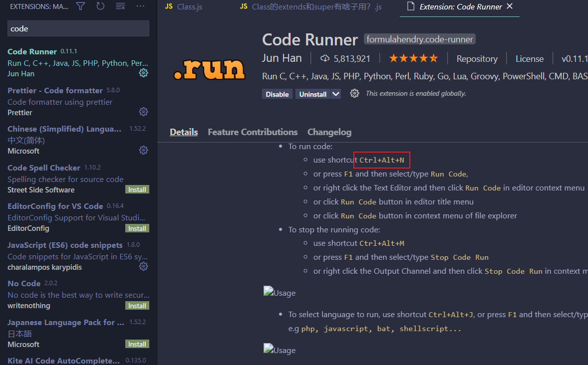Expand the Uninstall dropdown arrow
Screen dimensions: 588x365
click(336, 94)
